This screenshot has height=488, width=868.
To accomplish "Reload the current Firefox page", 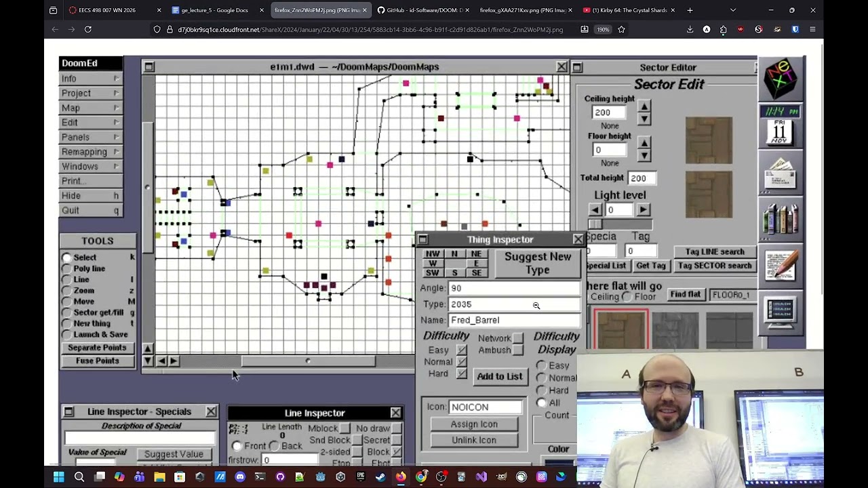I will [x=87, y=29].
